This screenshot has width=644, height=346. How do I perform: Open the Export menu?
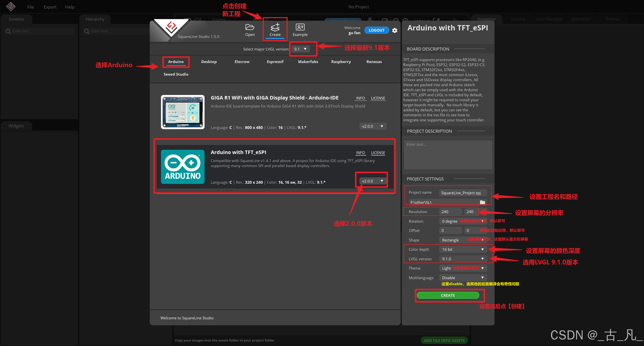[x=50, y=7]
